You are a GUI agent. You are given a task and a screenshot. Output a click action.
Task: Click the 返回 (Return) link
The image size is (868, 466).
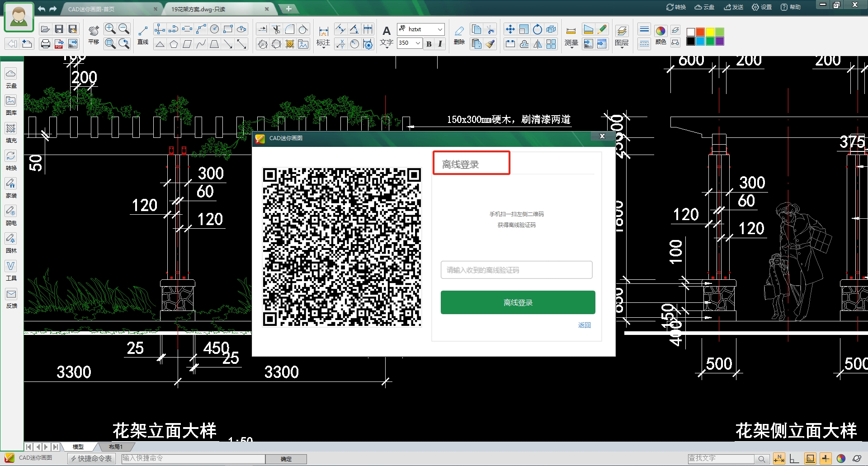(584, 325)
